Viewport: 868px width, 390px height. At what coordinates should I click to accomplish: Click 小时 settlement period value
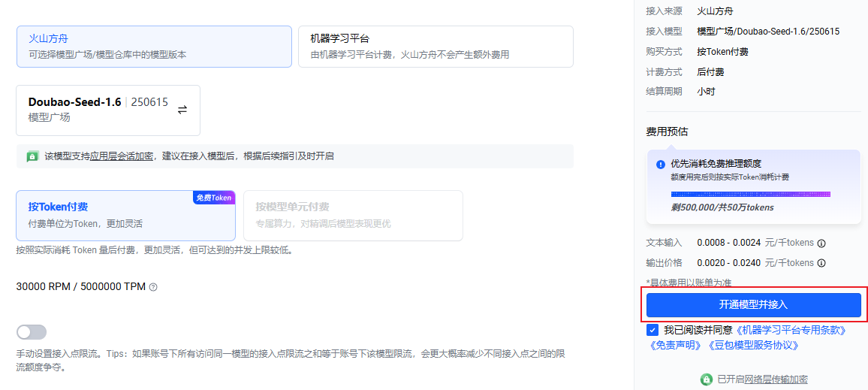click(707, 92)
